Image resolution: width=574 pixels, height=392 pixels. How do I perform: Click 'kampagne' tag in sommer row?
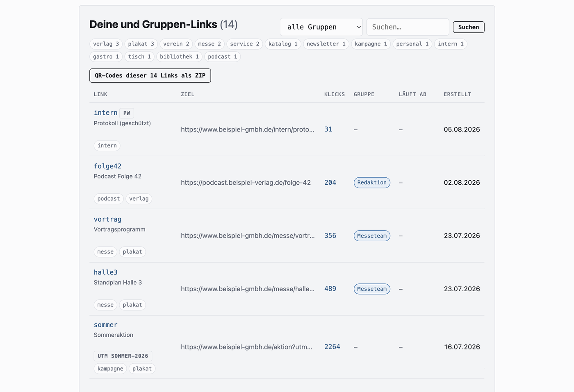[110, 369]
